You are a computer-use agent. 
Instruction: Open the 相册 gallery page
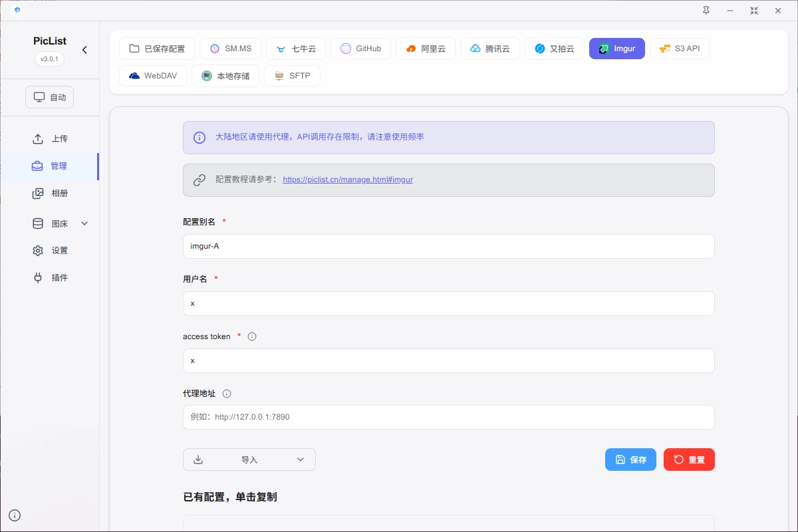pyautogui.click(x=50, y=194)
